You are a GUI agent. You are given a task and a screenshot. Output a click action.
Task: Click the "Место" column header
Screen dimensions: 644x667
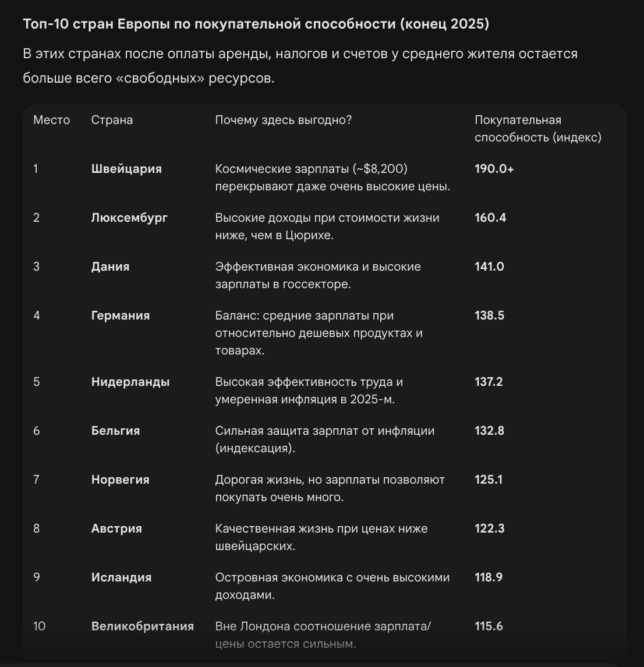coord(51,120)
